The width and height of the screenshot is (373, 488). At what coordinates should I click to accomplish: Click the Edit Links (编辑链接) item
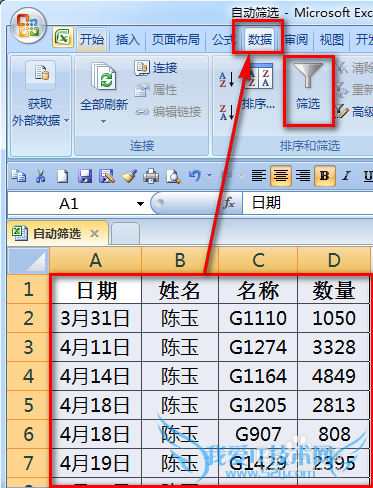pos(168,112)
